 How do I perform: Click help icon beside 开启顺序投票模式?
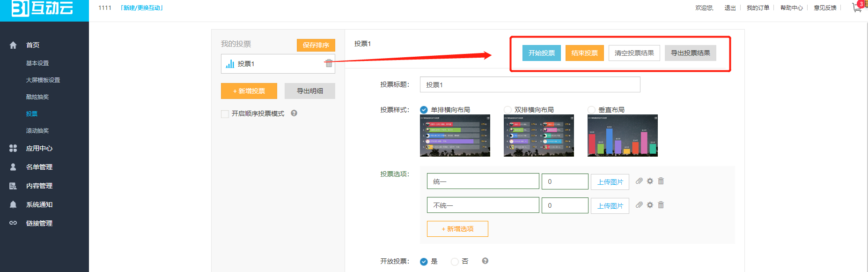tap(294, 113)
